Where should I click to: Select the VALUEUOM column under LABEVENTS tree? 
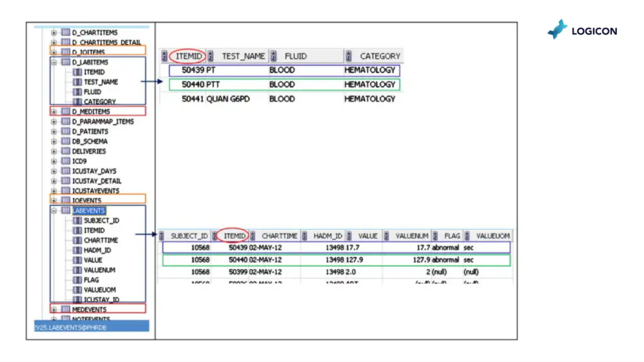point(99,290)
